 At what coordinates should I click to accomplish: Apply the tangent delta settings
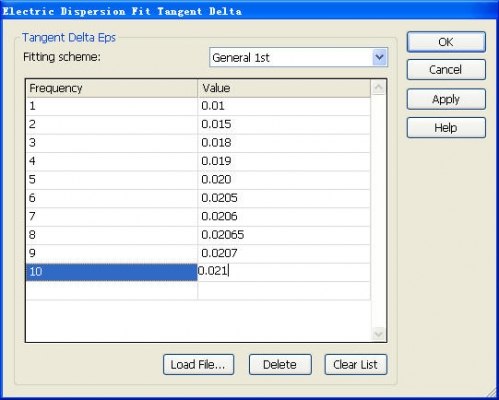pos(446,99)
